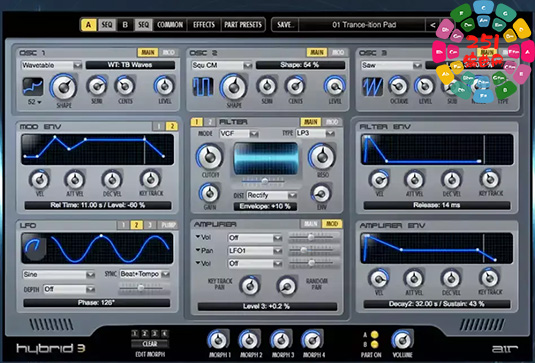
Task: Open LFO Depth Off dropdown
Action: click(69, 289)
